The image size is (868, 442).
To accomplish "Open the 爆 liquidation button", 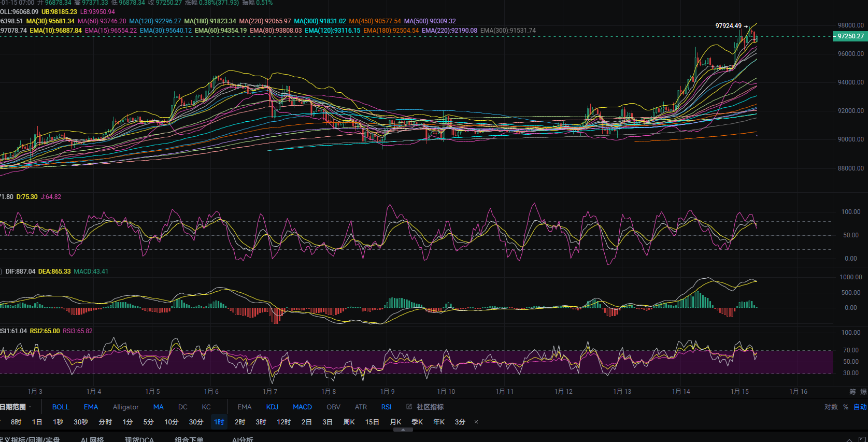I will (x=863, y=392).
